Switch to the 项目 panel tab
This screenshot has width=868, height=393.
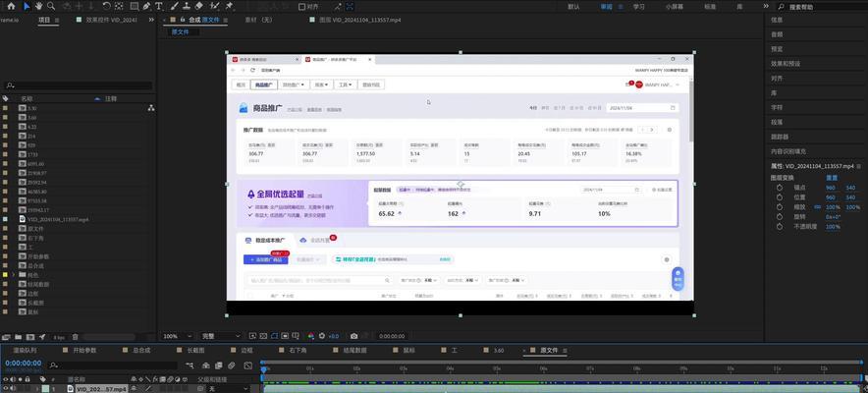(x=44, y=20)
